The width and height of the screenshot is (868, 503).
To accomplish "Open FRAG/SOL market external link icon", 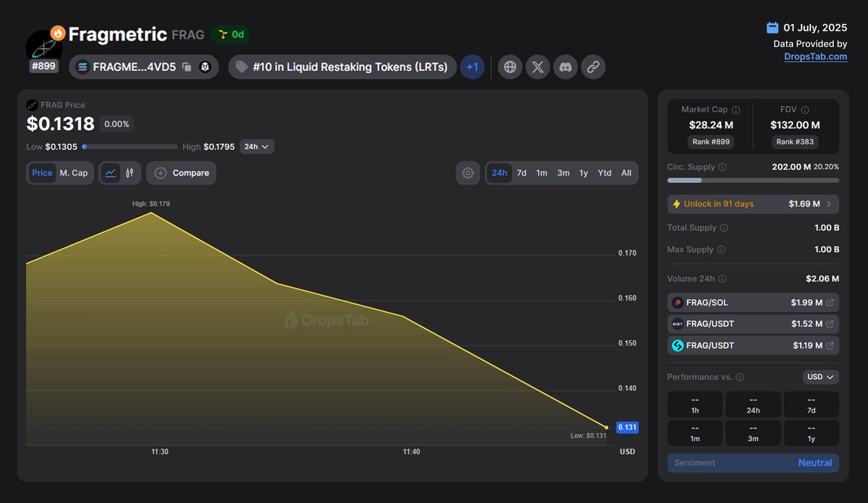I will click(830, 303).
